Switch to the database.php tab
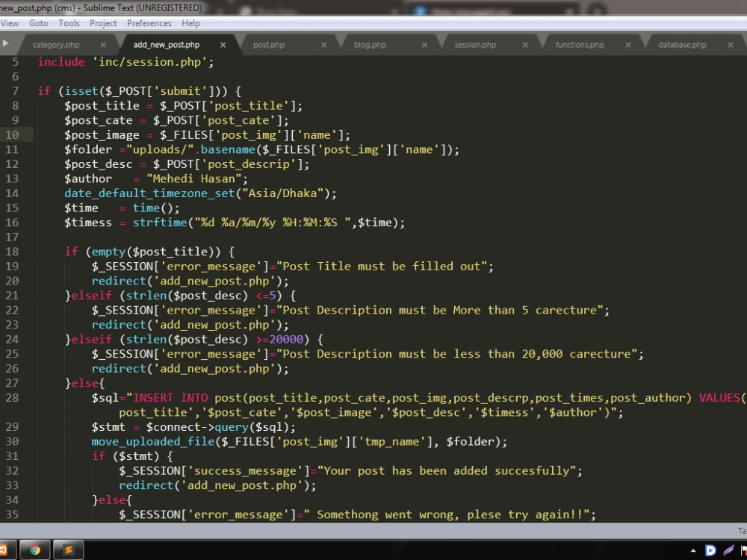Viewport: 747px width, 560px height. click(682, 45)
